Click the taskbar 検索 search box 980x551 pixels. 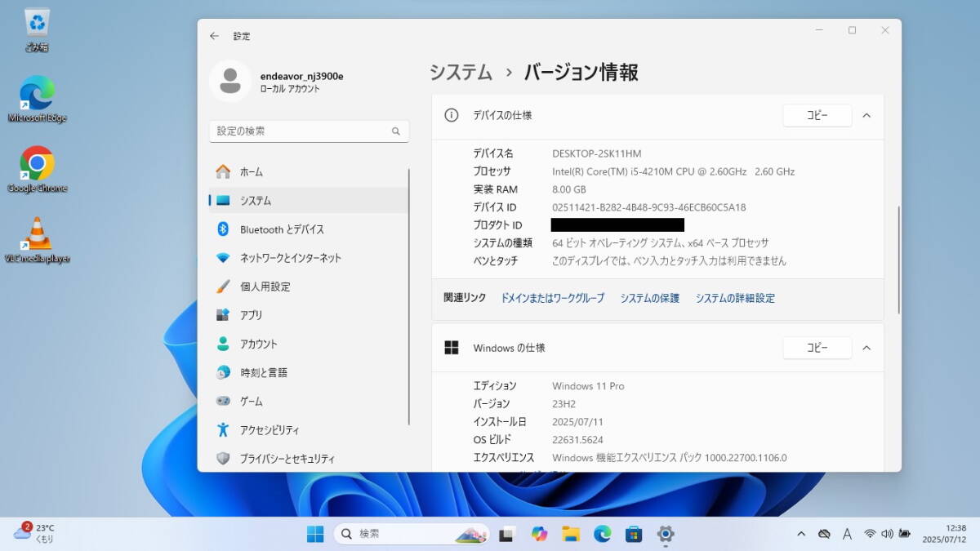(x=412, y=534)
